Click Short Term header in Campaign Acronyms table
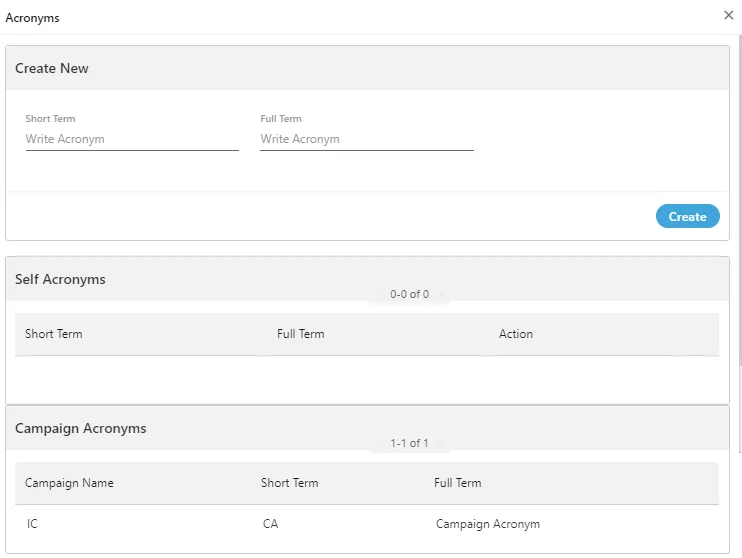Image resolution: width=742 pixels, height=558 pixels. click(x=290, y=483)
